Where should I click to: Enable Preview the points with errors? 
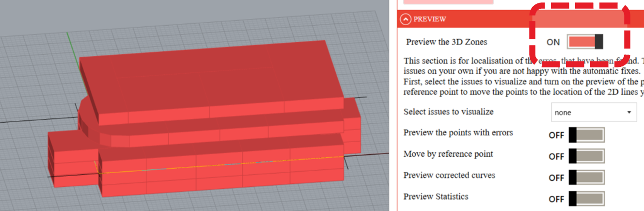(586, 135)
